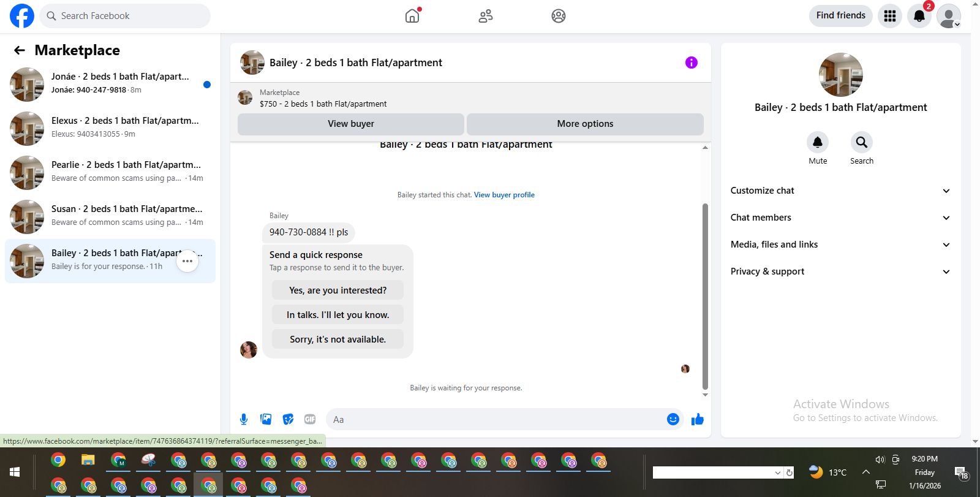The height and width of the screenshot is (497, 980).
Task: Open Elexus's conversation in the Marketplace list
Action: click(x=110, y=129)
